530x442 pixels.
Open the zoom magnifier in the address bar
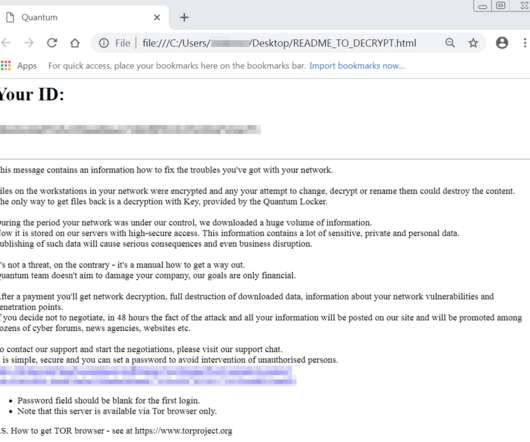pos(450,43)
